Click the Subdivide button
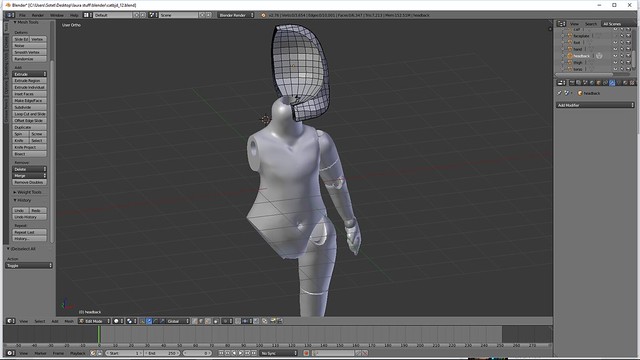Screen dimensions: 640x360 pyautogui.click(x=29, y=107)
